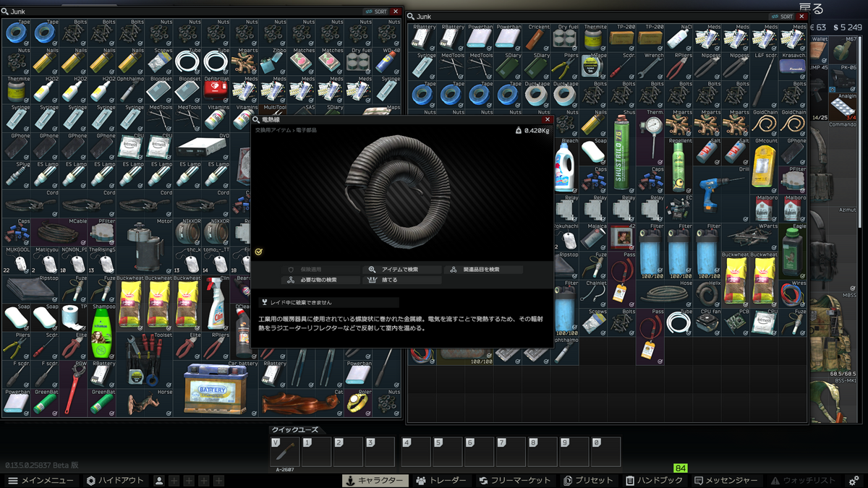
Task: Close the 電熱線 item inspect window
Action: 548,119
